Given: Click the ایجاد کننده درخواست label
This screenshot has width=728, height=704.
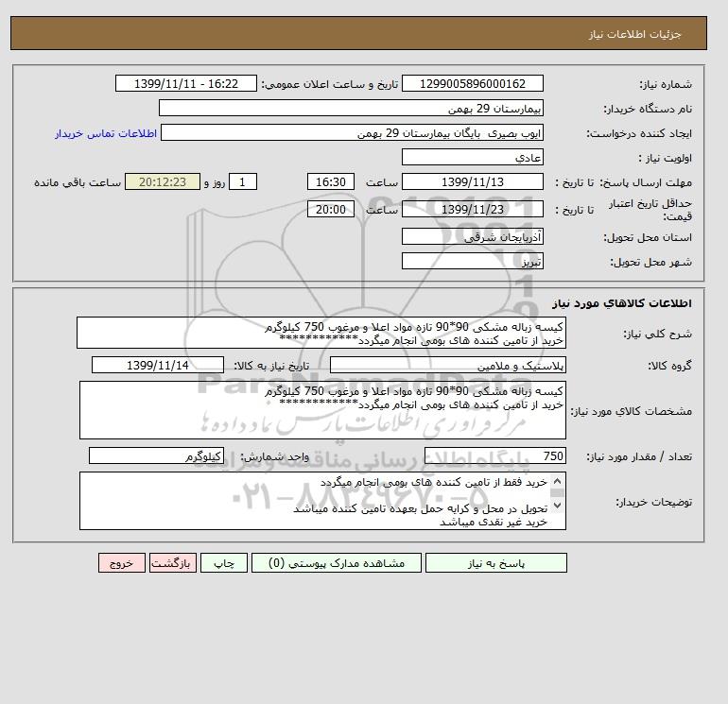Looking at the screenshot, I should coord(639,133).
